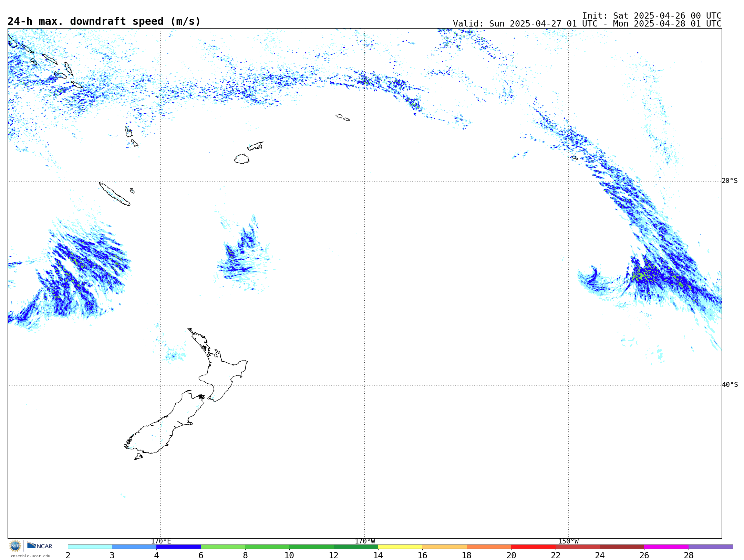The width and height of the screenshot is (744, 560).
Task: Click the colorbar tick label 28
Action: (689, 555)
